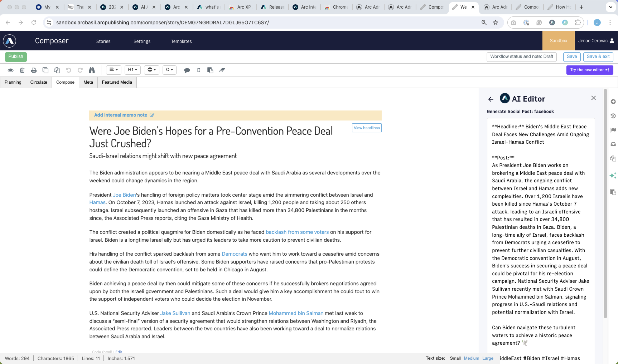The height and width of the screenshot is (364, 618).
Task: Click the article headline text
Action: click(x=211, y=137)
